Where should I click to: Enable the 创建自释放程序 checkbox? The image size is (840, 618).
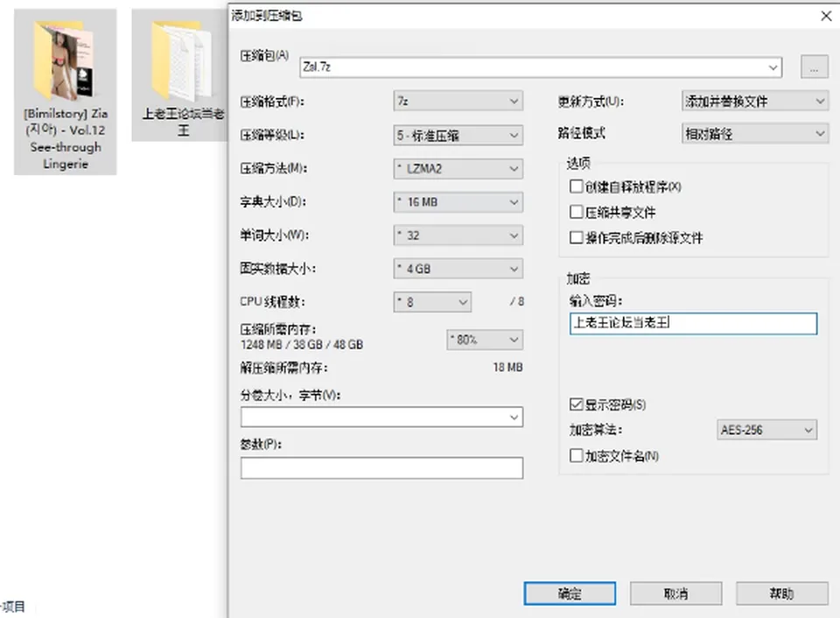(577, 186)
